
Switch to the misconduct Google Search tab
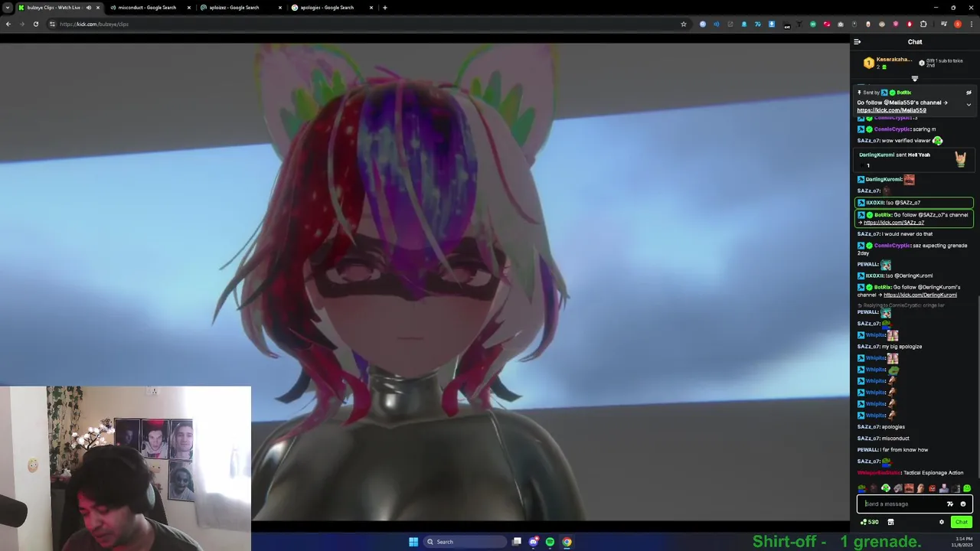150,8
